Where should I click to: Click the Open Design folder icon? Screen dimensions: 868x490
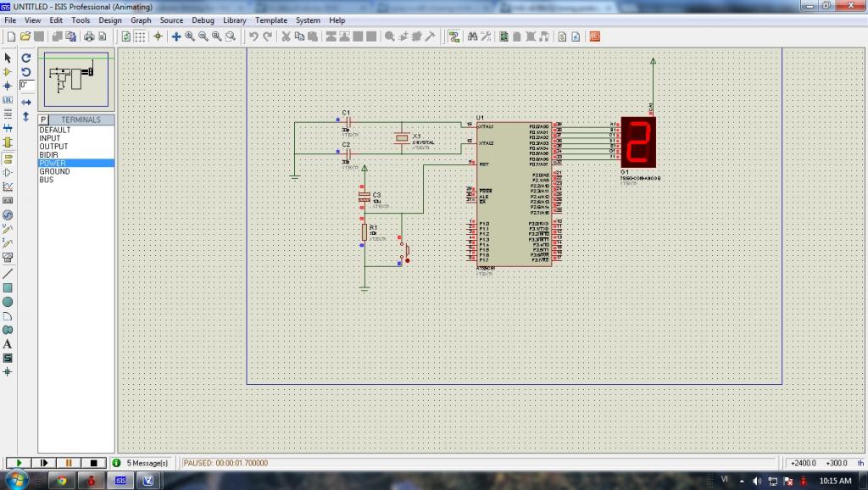[x=25, y=36]
